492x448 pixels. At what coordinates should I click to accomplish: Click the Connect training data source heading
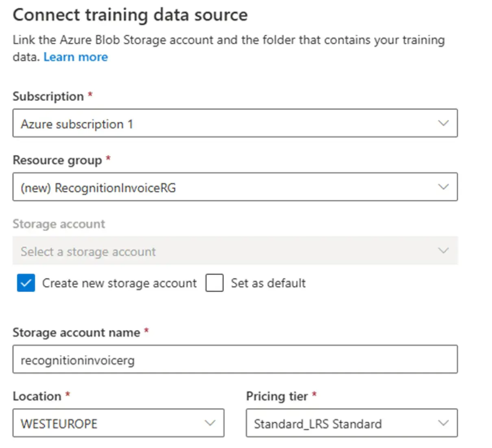[x=130, y=15]
